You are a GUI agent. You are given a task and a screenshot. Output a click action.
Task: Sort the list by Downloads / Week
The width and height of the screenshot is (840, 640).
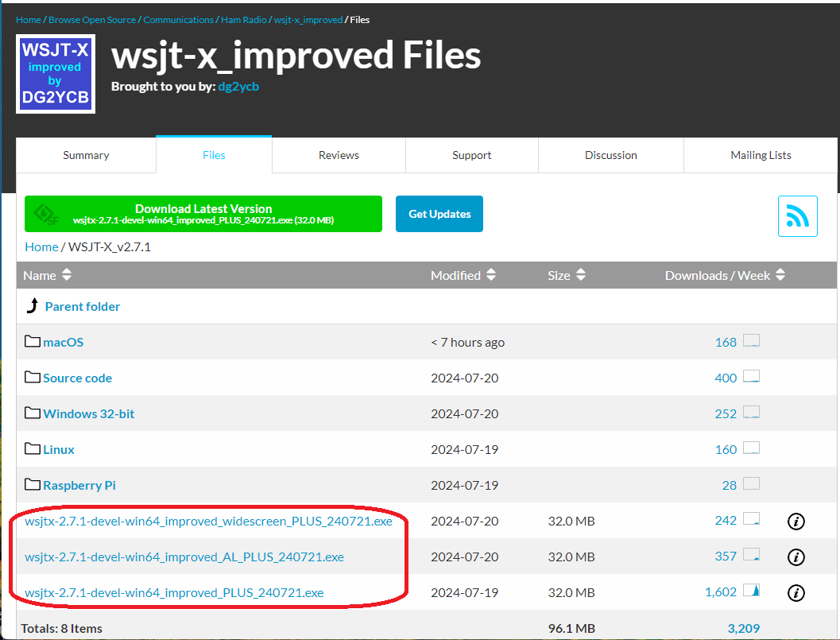[x=726, y=275]
